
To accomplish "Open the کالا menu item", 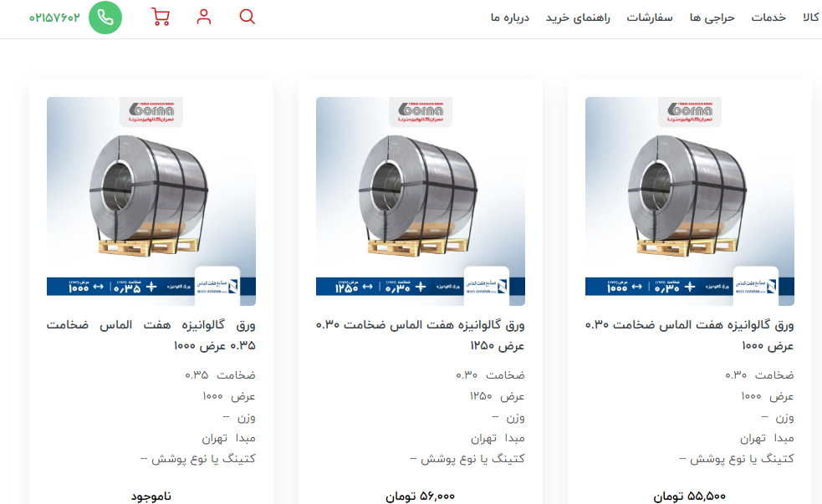I will [x=811, y=18].
